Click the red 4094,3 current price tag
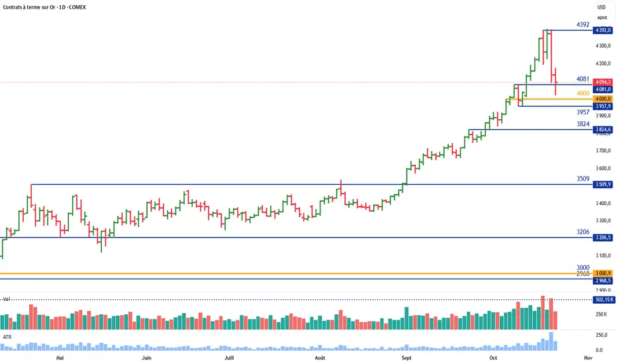Viewport: 617px width, 364px height. click(603, 82)
